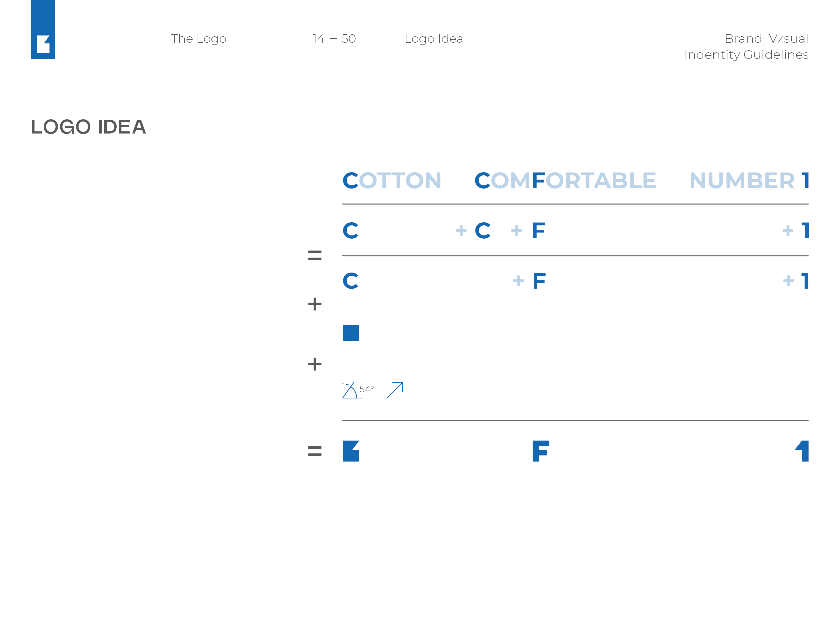Click the COMFORTABLE word
Screen dimensions: 840x622
point(565,180)
